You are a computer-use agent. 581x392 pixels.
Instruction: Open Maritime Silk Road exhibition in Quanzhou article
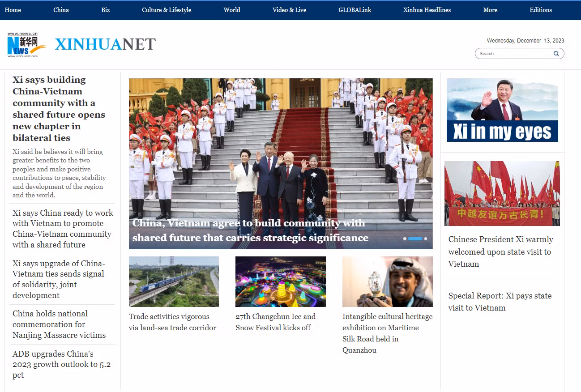pyautogui.click(x=388, y=333)
